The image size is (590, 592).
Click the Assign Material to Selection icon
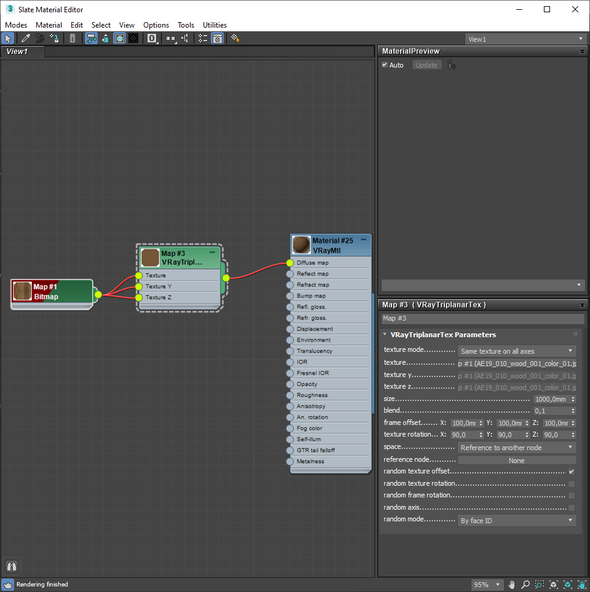pyautogui.click(x=54, y=38)
